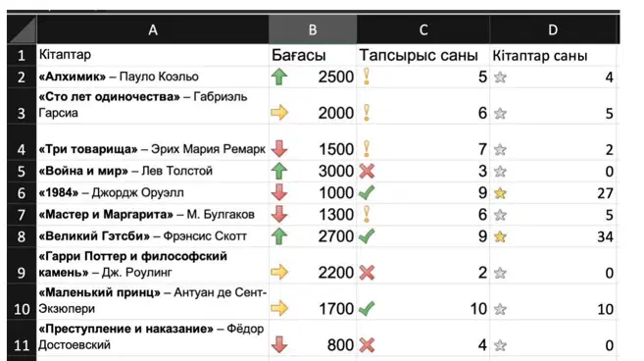Select the row 9 header
This screenshot has height=361, width=644.
[x=22, y=265]
